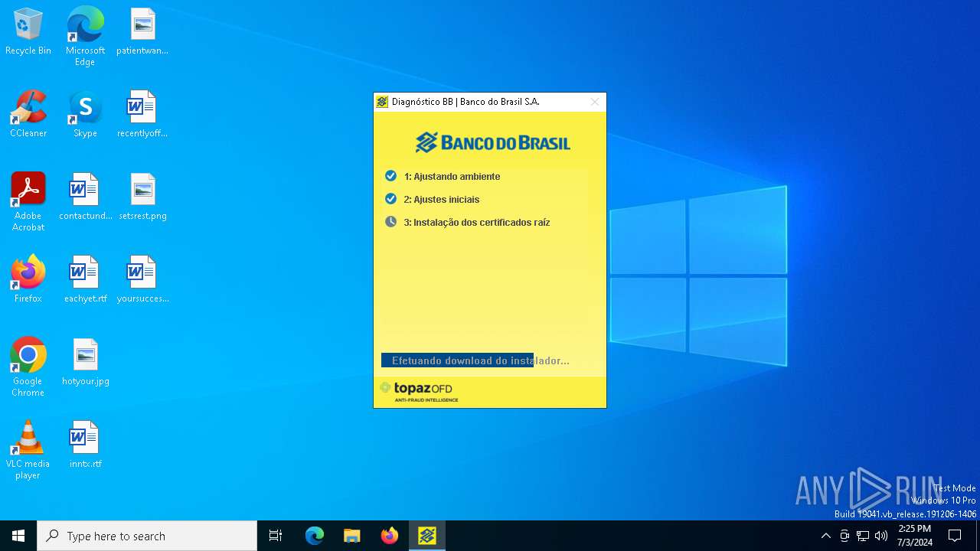Image resolution: width=980 pixels, height=551 pixels.
Task: Click the Banco do Brasil logo
Action: click(x=493, y=142)
